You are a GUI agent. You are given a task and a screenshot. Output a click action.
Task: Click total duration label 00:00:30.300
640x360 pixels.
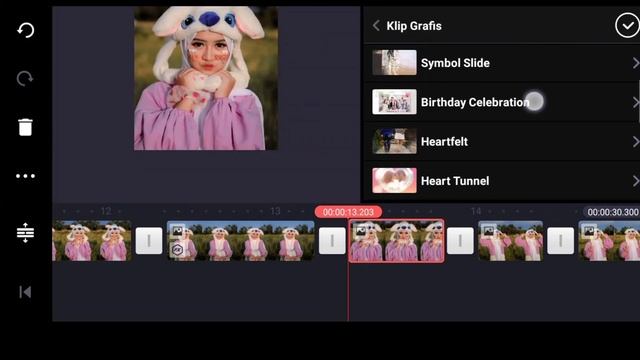coord(612,212)
